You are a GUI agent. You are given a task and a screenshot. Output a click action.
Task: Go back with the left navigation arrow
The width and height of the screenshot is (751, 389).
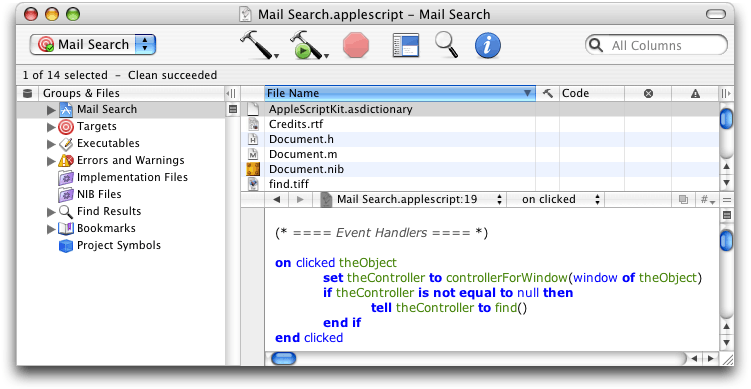coord(276,200)
